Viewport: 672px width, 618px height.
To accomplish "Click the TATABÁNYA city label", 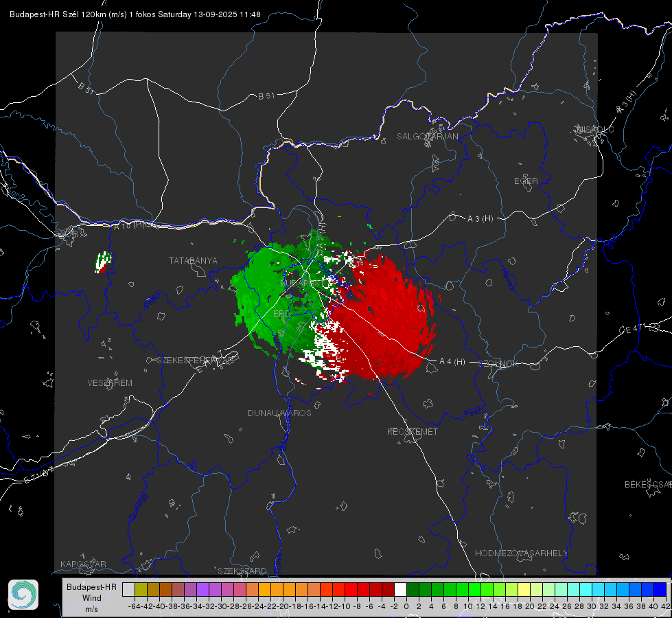I will pos(193,261).
